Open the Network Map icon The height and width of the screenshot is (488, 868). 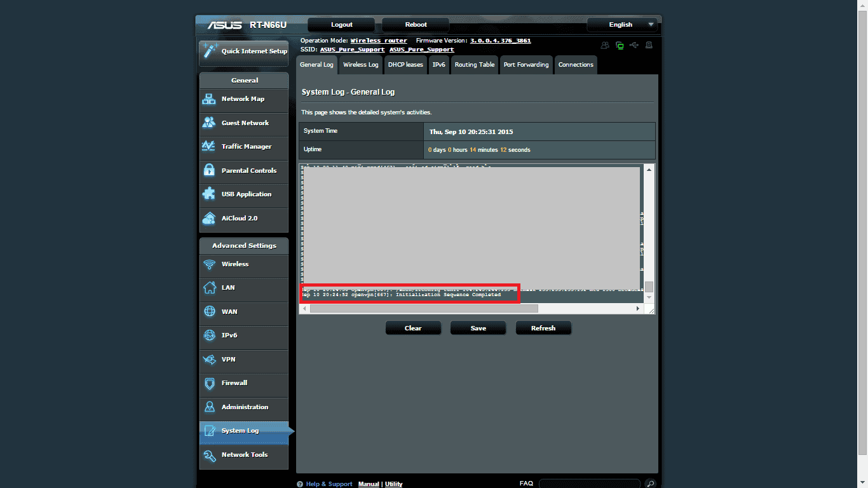click(x=209, y=99)
